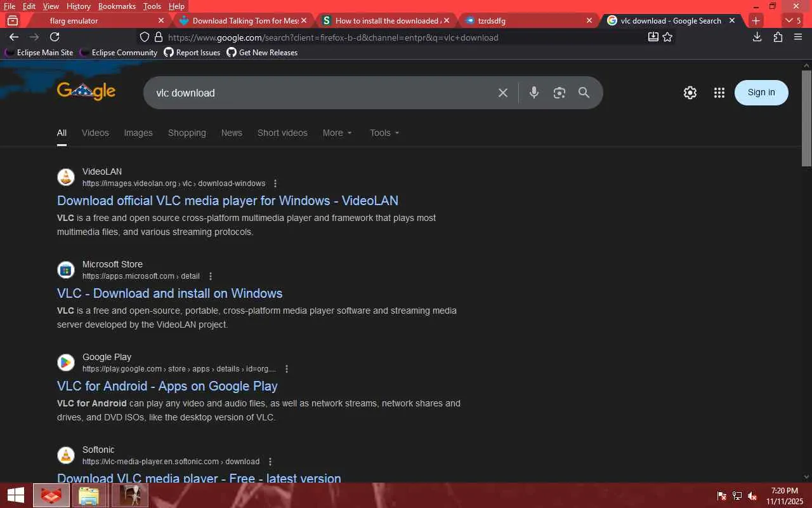Open the Windows Start menu

coord(15,495)
